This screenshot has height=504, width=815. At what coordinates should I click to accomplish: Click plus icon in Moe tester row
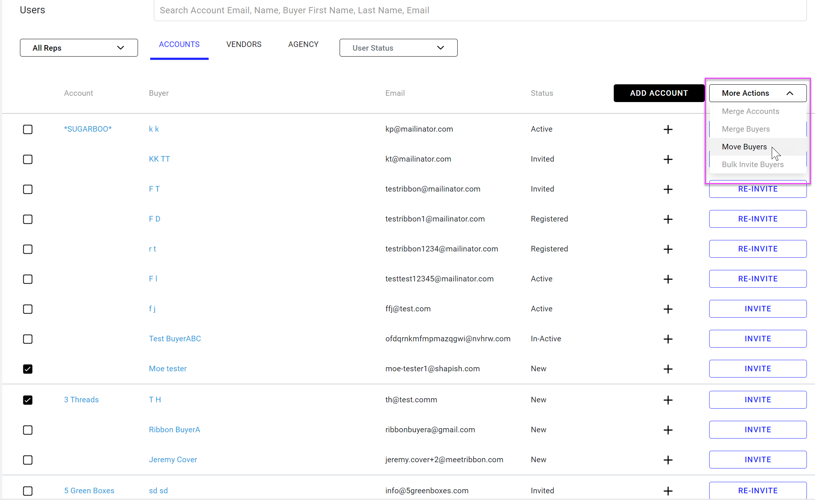click(668, 369)
